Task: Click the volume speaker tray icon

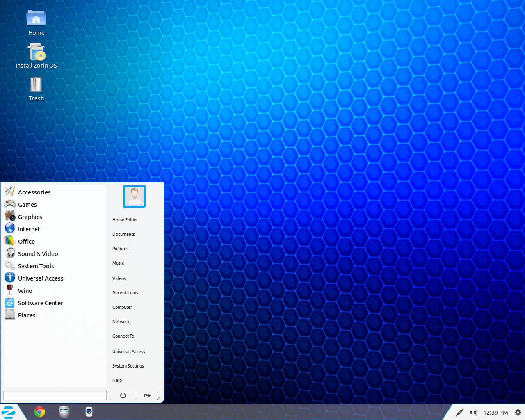Action: point(473,413)
